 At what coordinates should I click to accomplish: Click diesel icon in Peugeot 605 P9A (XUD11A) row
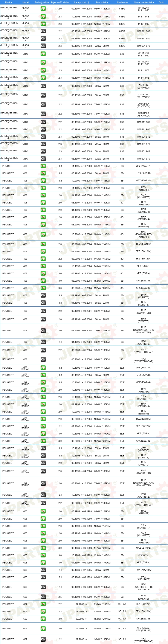43,570
